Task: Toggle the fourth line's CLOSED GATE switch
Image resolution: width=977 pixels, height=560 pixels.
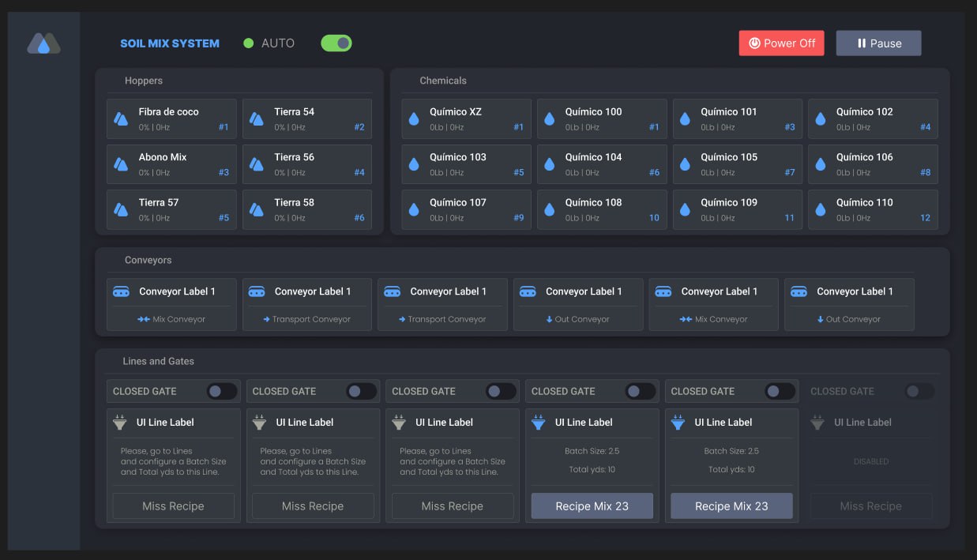Action: click(641, 391)
